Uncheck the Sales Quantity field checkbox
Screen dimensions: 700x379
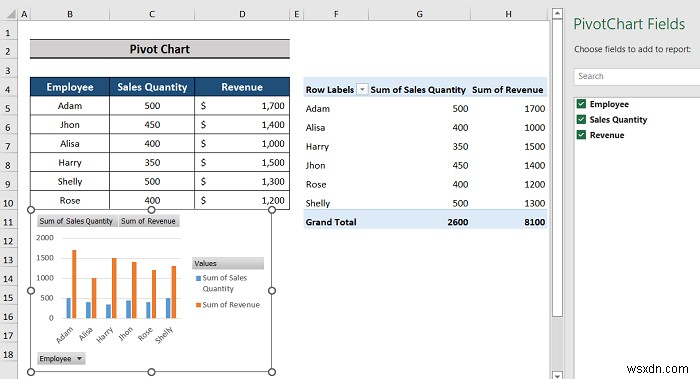581,119
